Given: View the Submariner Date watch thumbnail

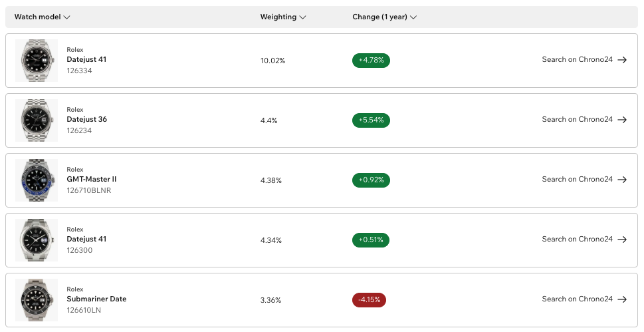Looking at the screenshot, I should (37, 300).
